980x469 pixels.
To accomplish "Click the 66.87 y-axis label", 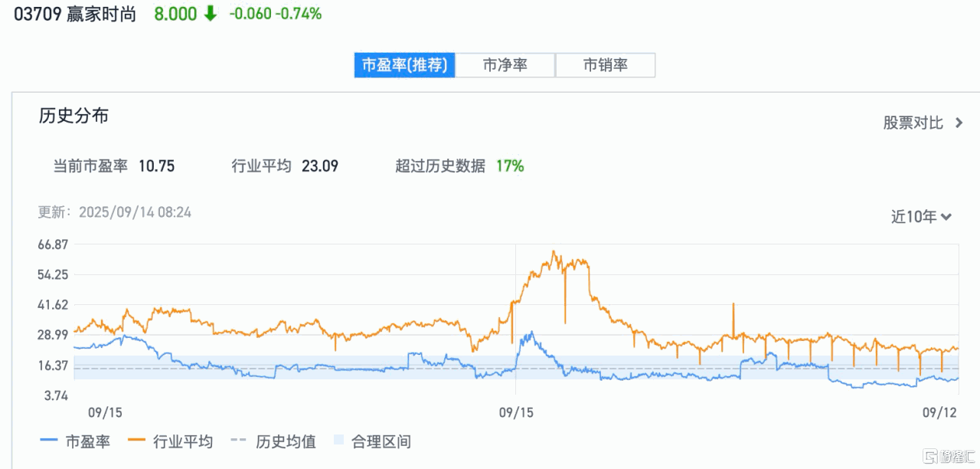I will coord(54,244).
